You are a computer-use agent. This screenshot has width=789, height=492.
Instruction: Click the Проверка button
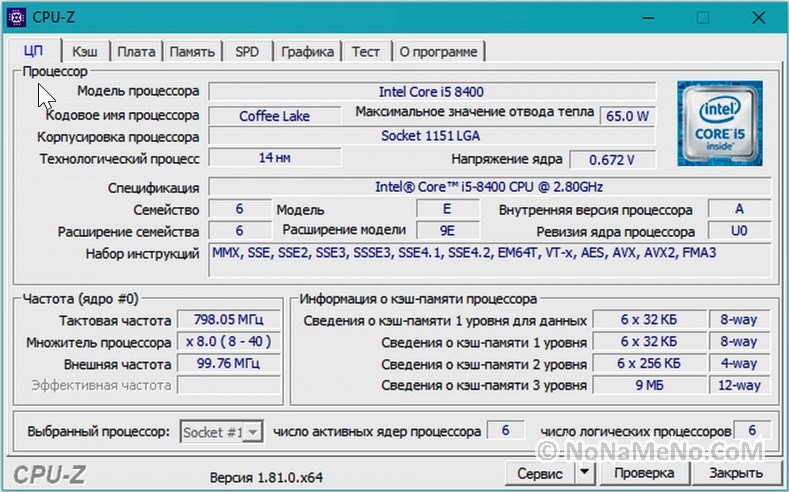(643, 472)
